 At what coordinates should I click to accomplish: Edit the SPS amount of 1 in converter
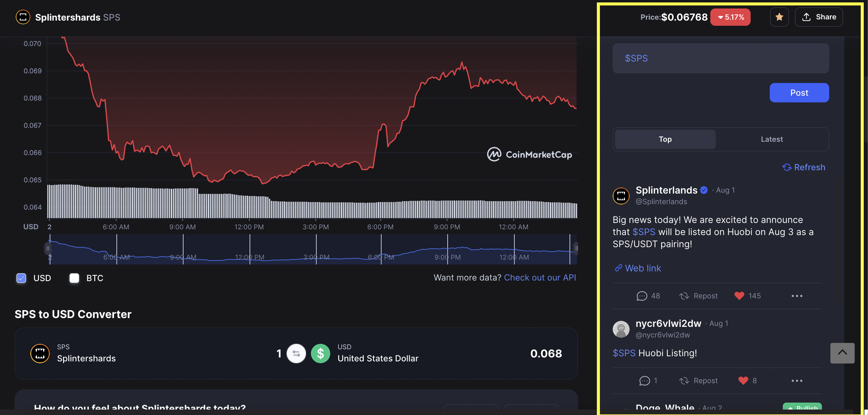point(279,353)
